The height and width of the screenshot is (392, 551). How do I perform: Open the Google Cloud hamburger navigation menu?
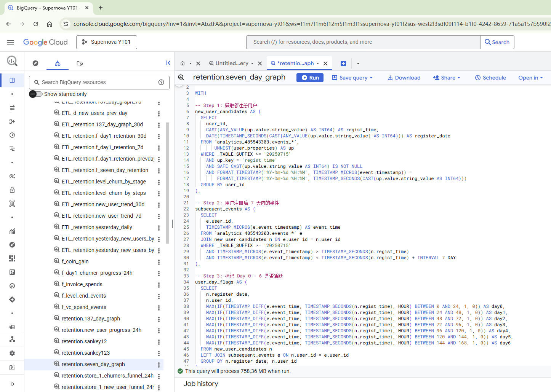click(x=11, y=42)
